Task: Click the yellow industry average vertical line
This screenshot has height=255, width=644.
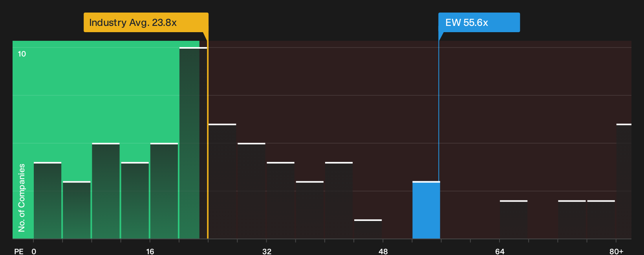Action: tap(208, 137)
